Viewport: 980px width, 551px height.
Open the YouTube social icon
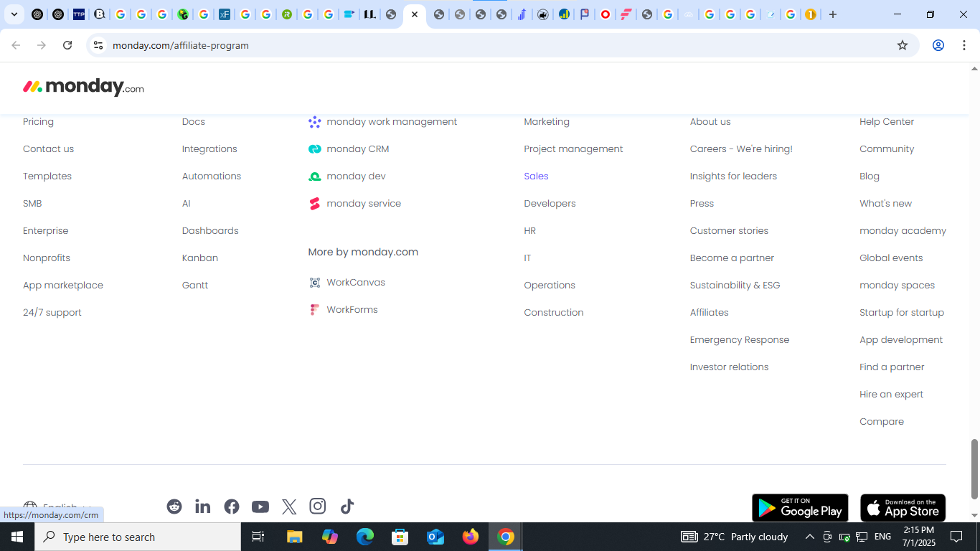(260, 507)
